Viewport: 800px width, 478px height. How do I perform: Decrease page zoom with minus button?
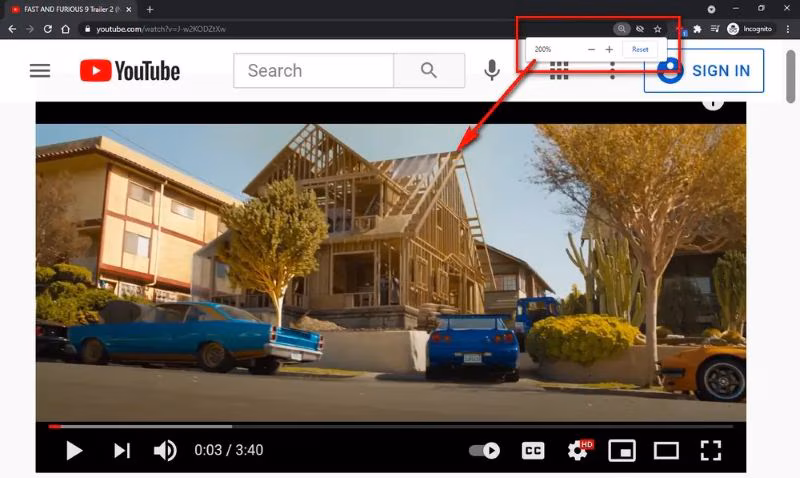click(x=591, y=49)
